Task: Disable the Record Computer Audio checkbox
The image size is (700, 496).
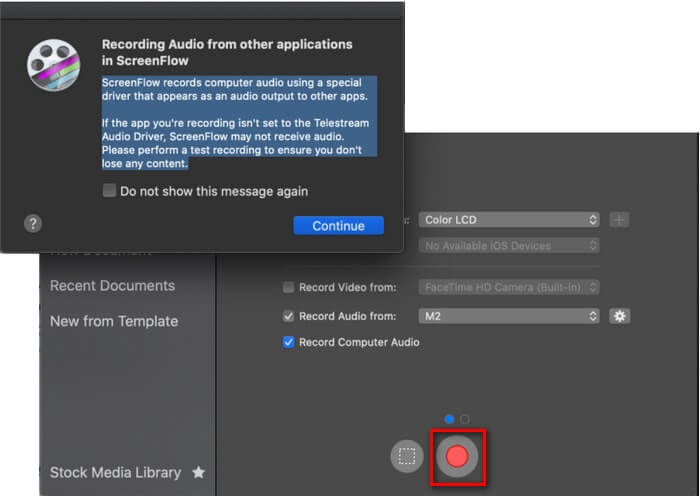Action: 289,342
